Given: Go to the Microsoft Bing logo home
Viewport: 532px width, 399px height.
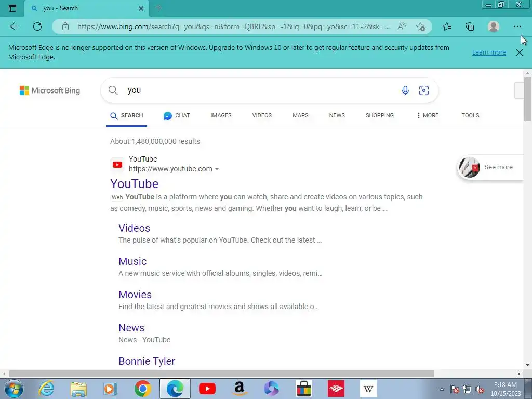Looking at the screenshot, I should 50,90.
